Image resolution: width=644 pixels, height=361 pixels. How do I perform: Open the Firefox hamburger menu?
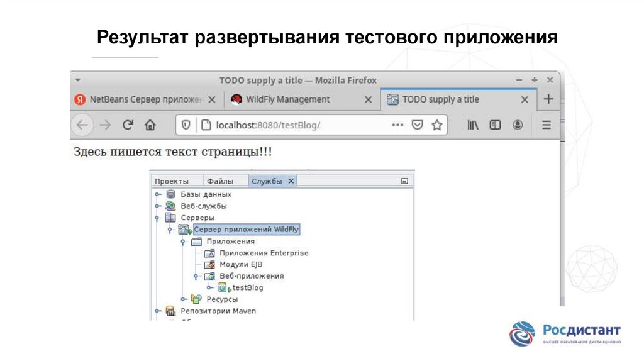pyautogui.click(x=547, y=125)
